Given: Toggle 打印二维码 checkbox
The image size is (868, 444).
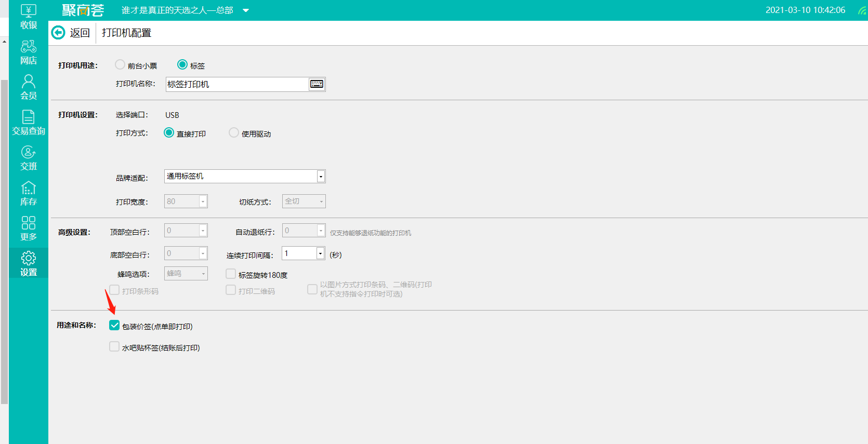Looking at the screenshot, I should pyautogui.click(x=231, y=290).
